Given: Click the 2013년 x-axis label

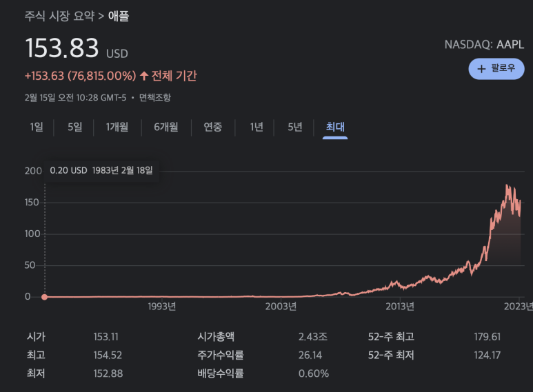Looking at the screenshot, I should (x=400, y=307).
